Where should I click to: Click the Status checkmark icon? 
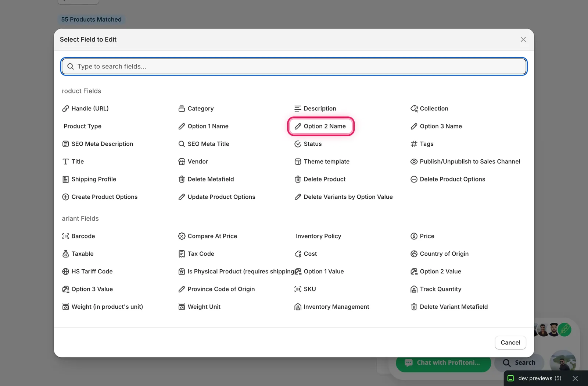298,144
